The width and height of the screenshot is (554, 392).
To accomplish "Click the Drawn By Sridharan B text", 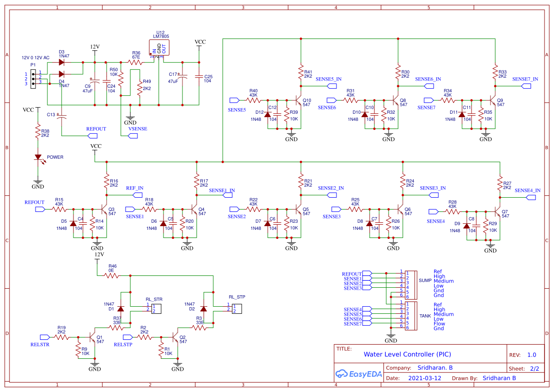I will (x=499, y=378).
